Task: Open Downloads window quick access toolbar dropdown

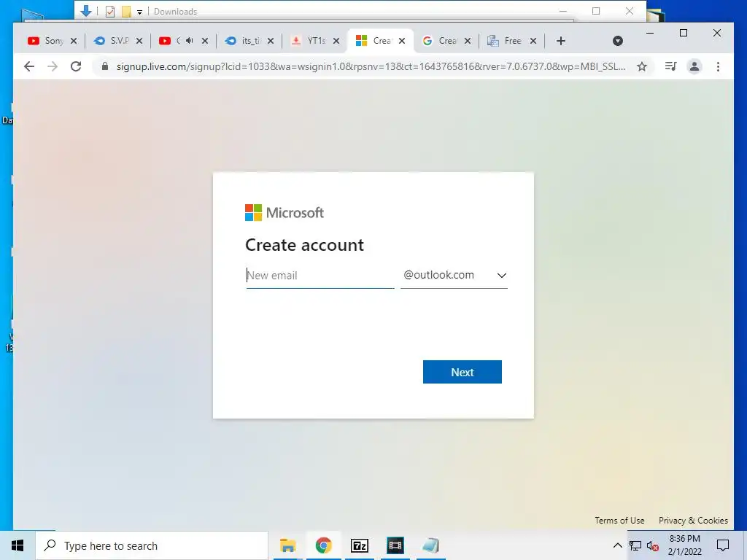Action: tap(139, 12)
